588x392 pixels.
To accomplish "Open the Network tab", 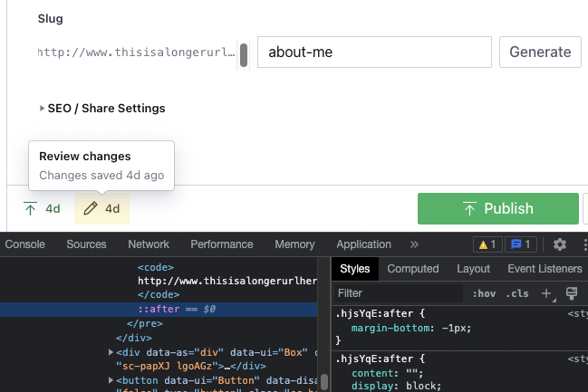I will click(x=149, y=244).
